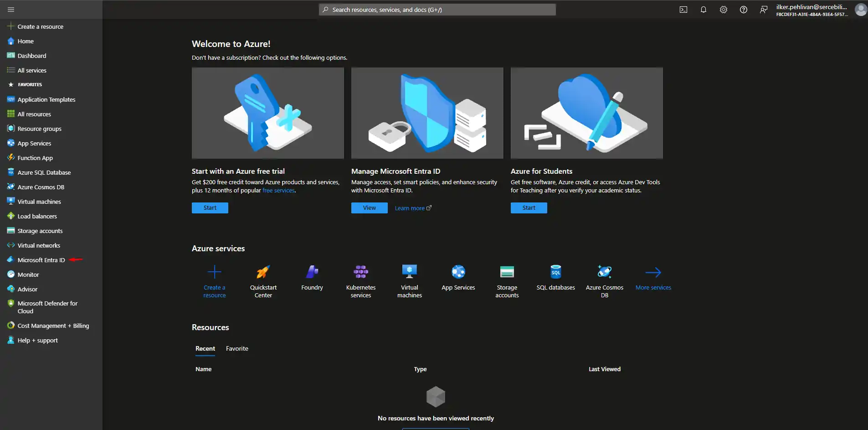868x430 pixels.
Task: Open Cost Management + Billing
Action: point(53,326)
